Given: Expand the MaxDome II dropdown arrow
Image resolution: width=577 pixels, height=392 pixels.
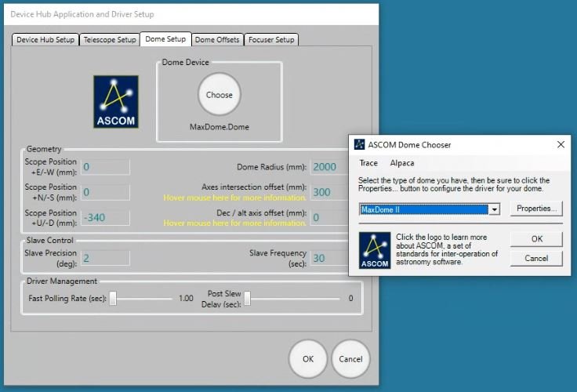Looking at the screenshot, I should click(x=494, y=210).
